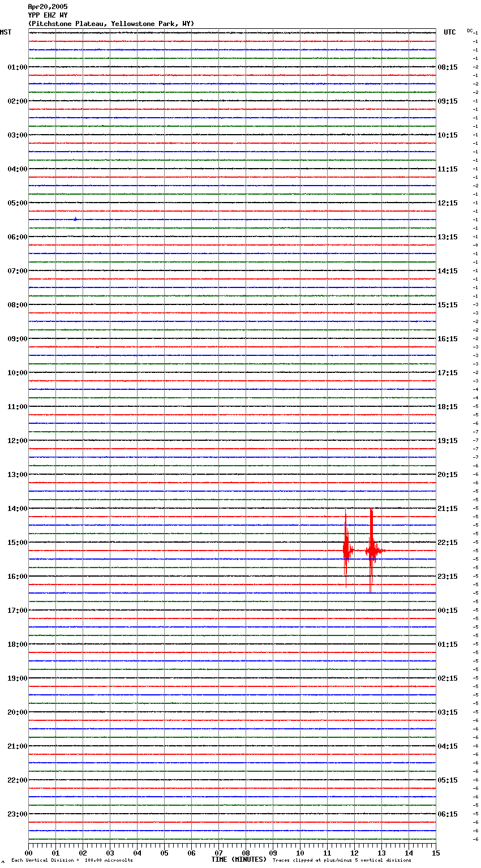This screenshot has width=481, height=868.
Task: Select the 08 minute axis tick label
Action: click(x=246, y=853)
